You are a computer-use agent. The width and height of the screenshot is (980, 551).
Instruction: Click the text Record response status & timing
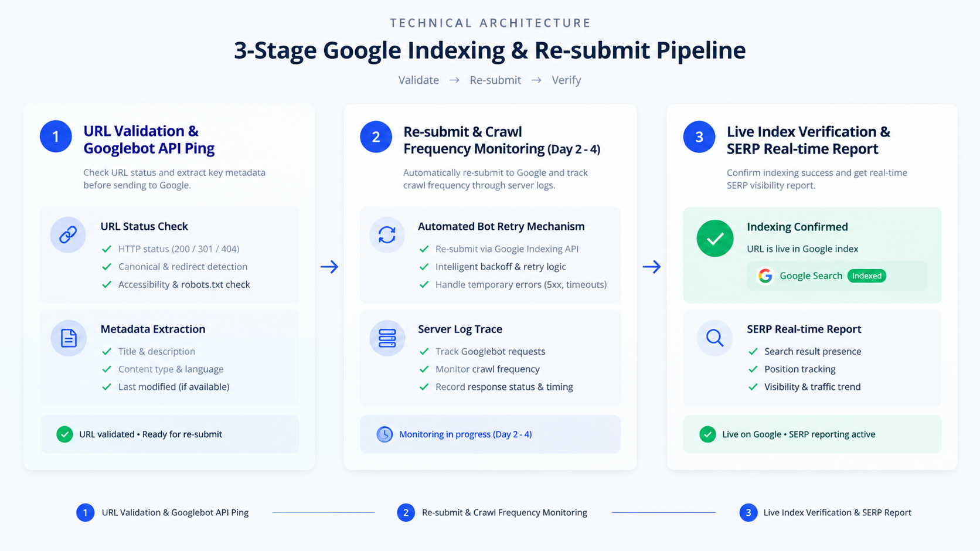(x=504, y=387)
